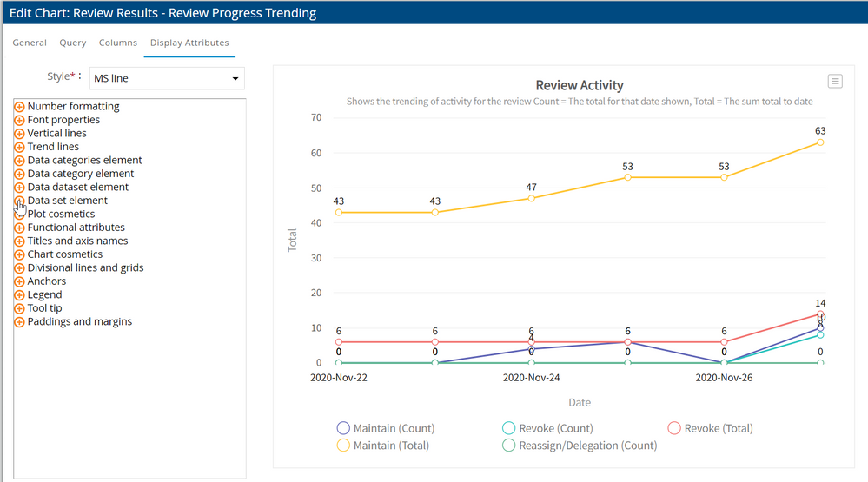Toggle Maintain (Count) series in legend
Screen dimensions: 868x482
385,428
